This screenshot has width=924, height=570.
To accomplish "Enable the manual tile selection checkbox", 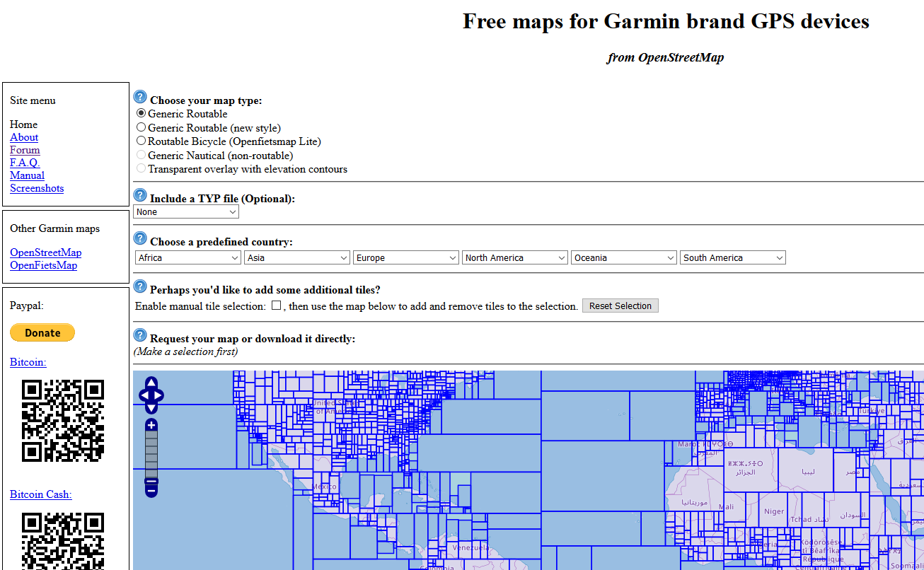I will click(277, 306).
